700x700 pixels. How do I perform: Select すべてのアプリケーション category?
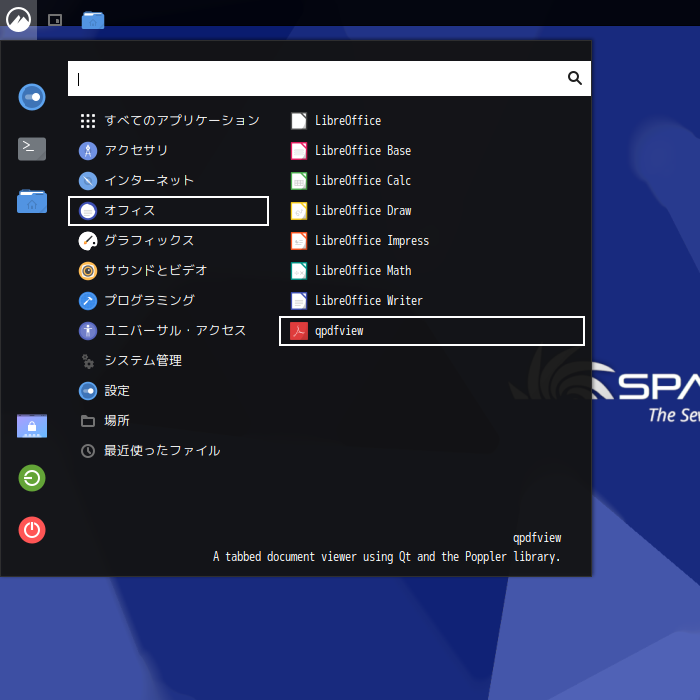pyautogui.click(x=168, y=121)
